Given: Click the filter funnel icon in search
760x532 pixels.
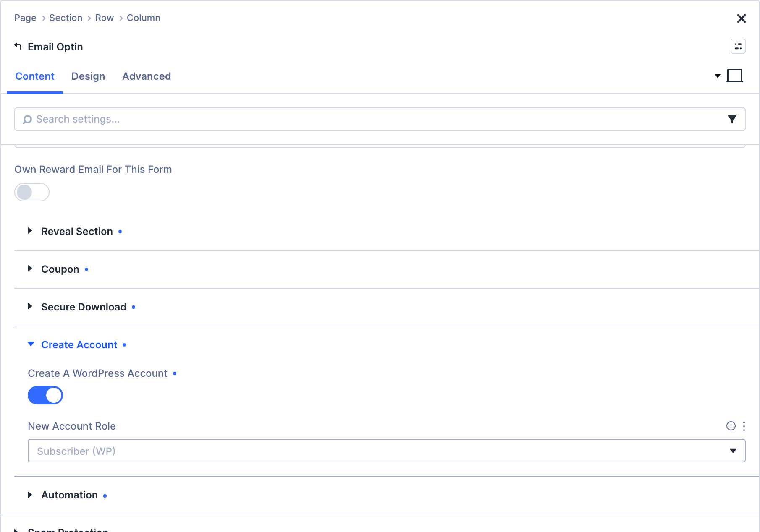Looking at the screenshot, I should click(x=732, y=119).
